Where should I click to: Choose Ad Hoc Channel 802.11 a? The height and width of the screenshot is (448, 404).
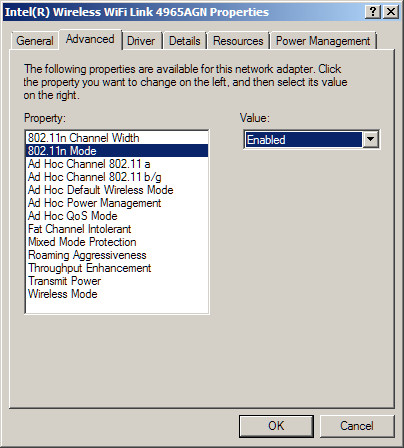[x=117, y=164]
